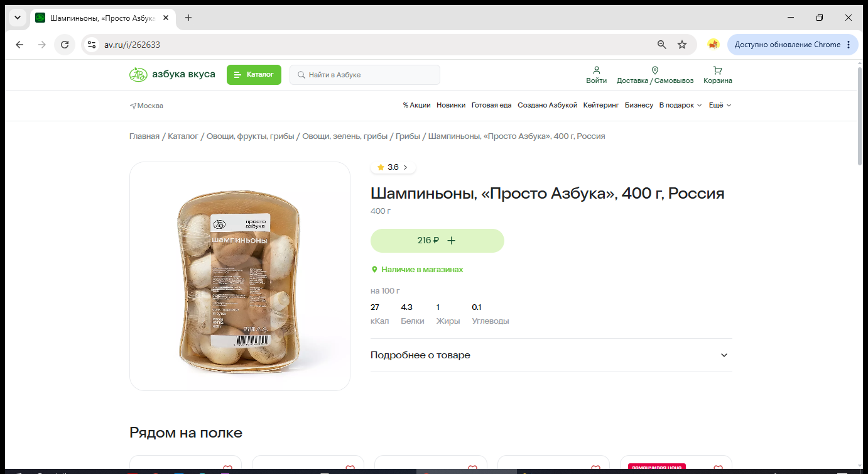
Task: Go to Каталог breadcrumb link
Action: point(183,136)
